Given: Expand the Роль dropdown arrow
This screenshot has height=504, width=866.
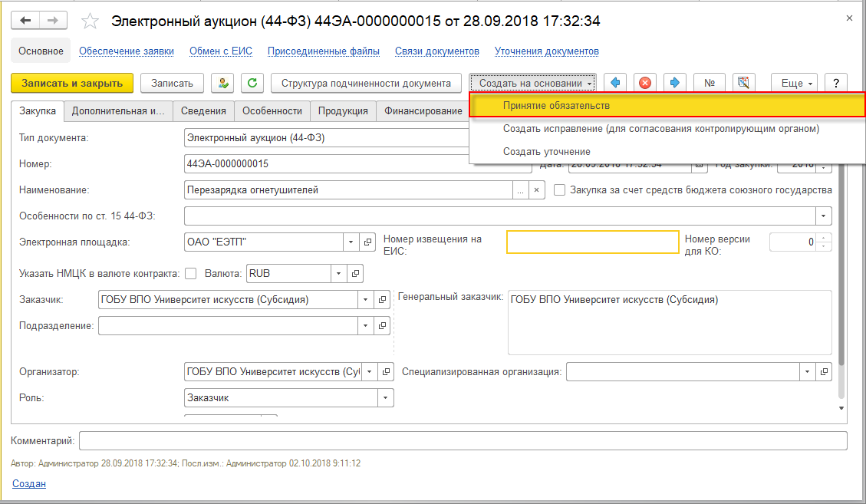Looking at the screenshot, I should coord(386,398).
